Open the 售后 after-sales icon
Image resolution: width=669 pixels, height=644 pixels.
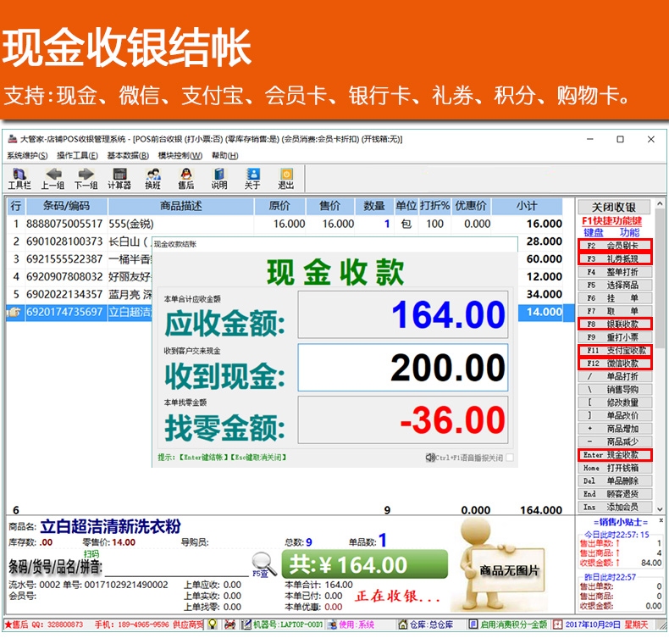(185, 179)
